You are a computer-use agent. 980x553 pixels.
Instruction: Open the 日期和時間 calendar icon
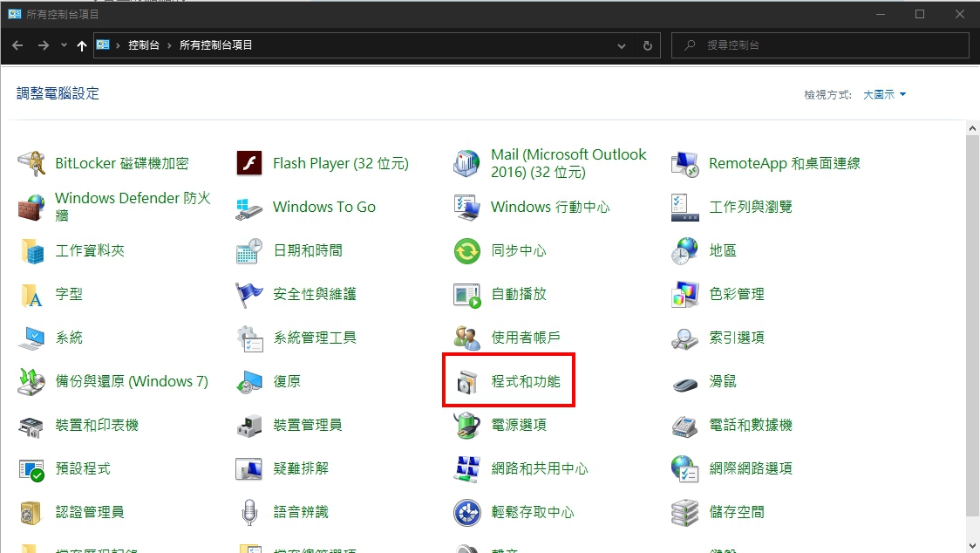pos(249,251)
